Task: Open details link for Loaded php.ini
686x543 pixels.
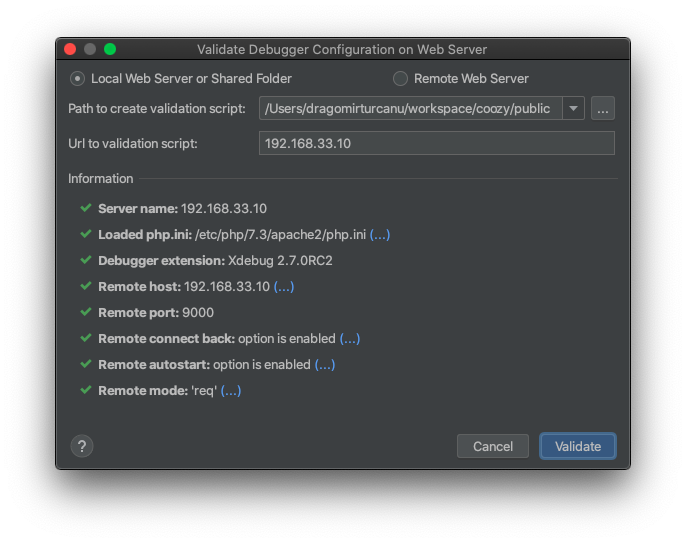Action: click(x=380, y=234)
